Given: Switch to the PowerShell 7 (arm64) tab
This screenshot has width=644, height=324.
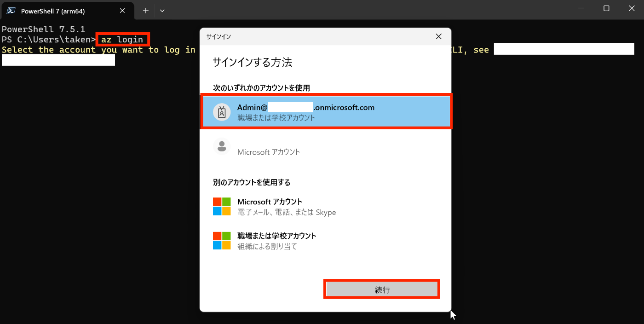Looking at the screenshot, I should point(67,11).
